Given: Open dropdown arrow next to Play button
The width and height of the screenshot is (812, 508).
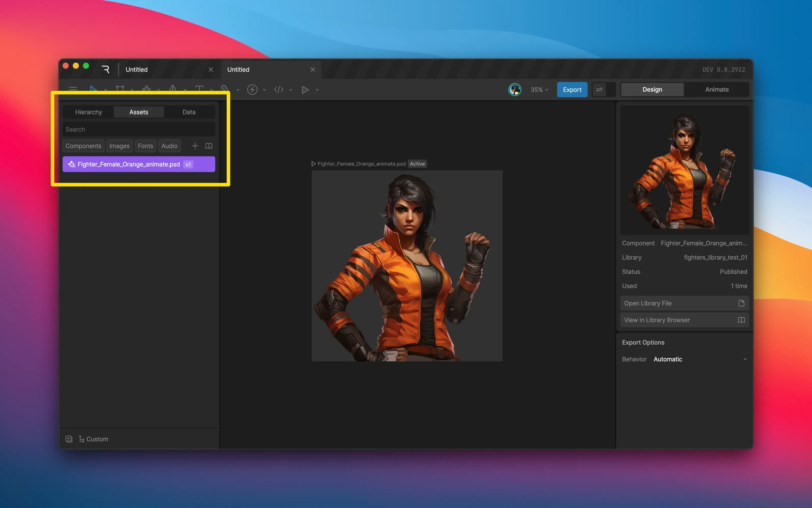Looking at the screenshot, I should [317, 90].
